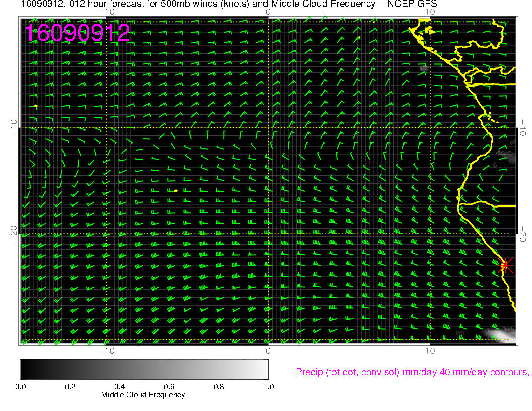Click the small yellow island dot west of -10 longitude
532x411 pixels.
36,106
